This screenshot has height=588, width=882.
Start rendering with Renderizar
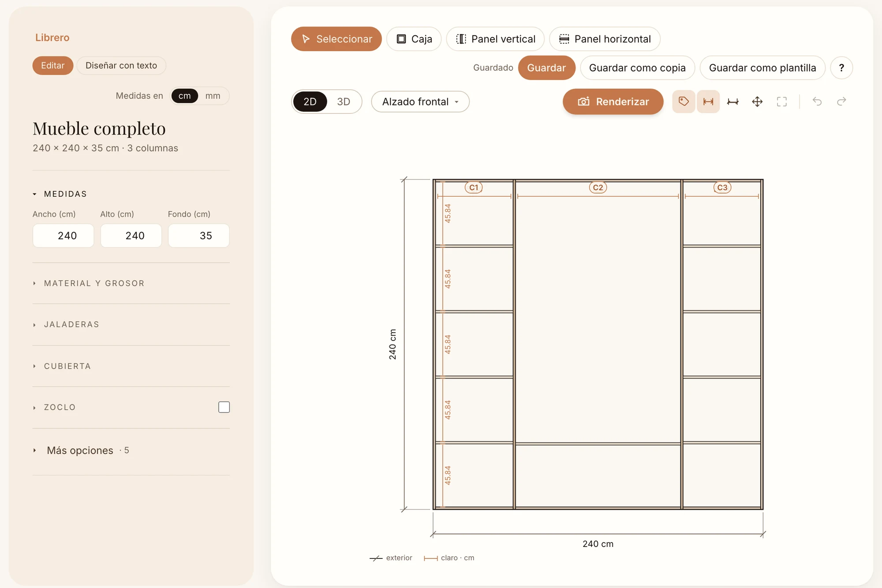613,101
